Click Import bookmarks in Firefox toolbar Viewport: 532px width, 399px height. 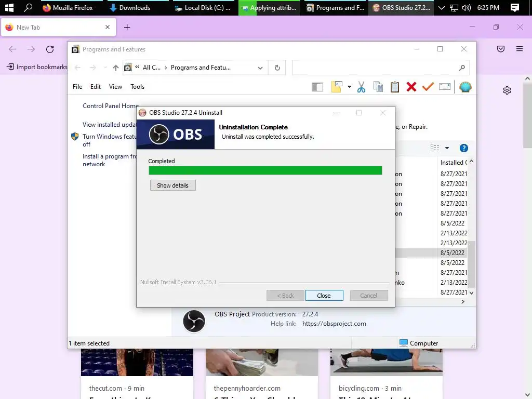(x=37, y=67)
